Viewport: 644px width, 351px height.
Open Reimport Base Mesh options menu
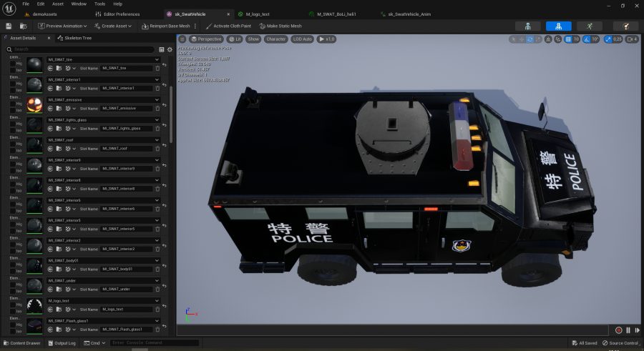pos(195,26)
